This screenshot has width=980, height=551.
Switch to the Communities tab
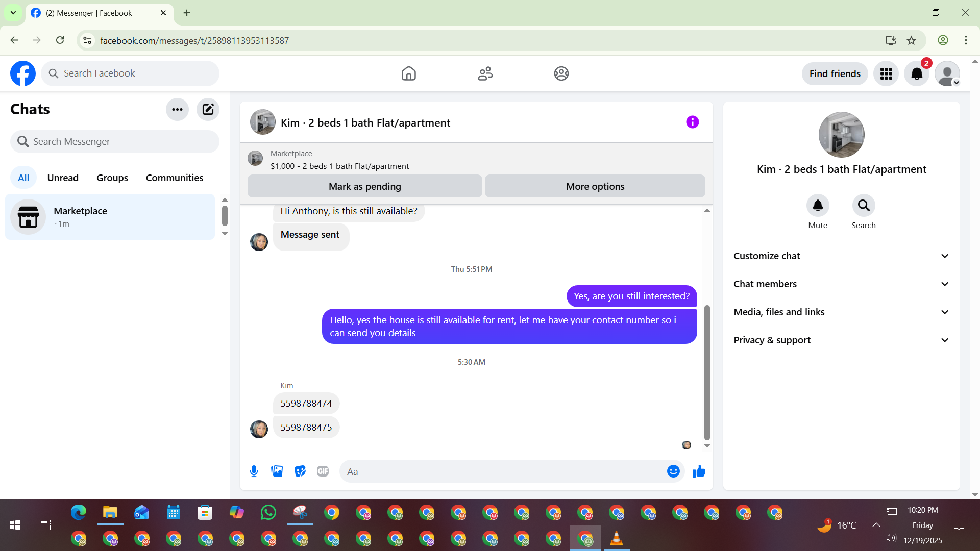click(x=175, y=178)
